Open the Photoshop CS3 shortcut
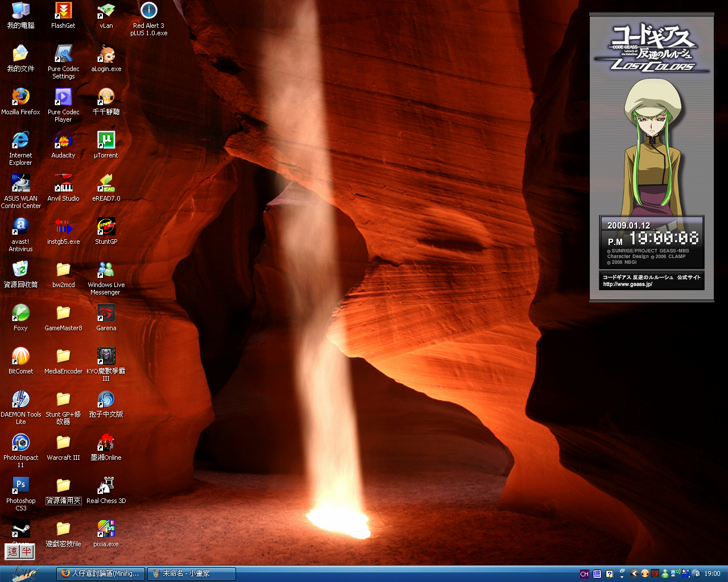The image size is (728, 582). [20, 486]
